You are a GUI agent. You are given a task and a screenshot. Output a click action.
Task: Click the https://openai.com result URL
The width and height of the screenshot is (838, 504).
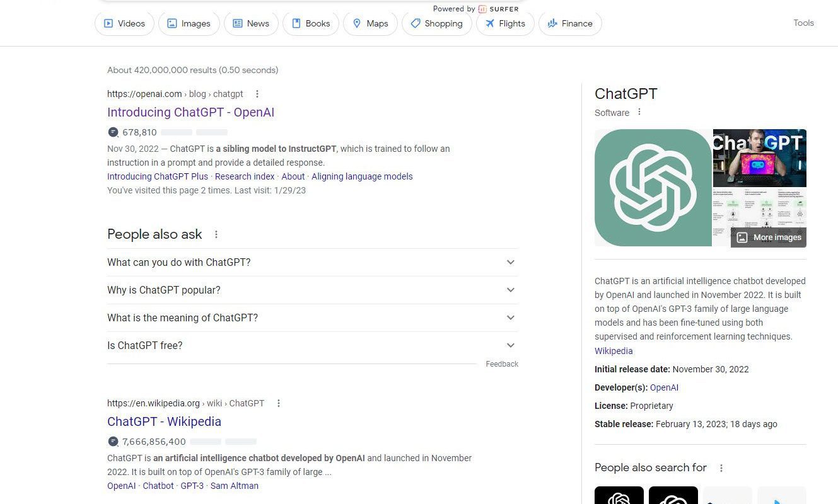click(144, 94)
